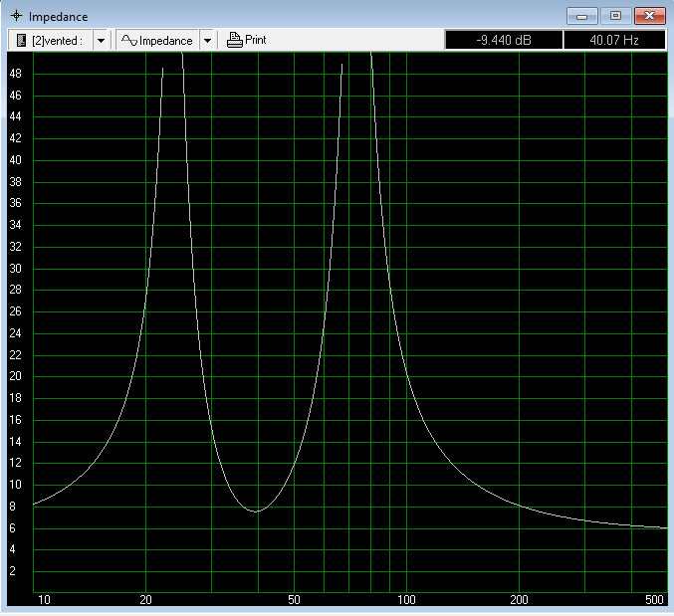This screenshot has width=674, height=616.
Task: Click the 48 label on the impedance axis
Action: 16,74
